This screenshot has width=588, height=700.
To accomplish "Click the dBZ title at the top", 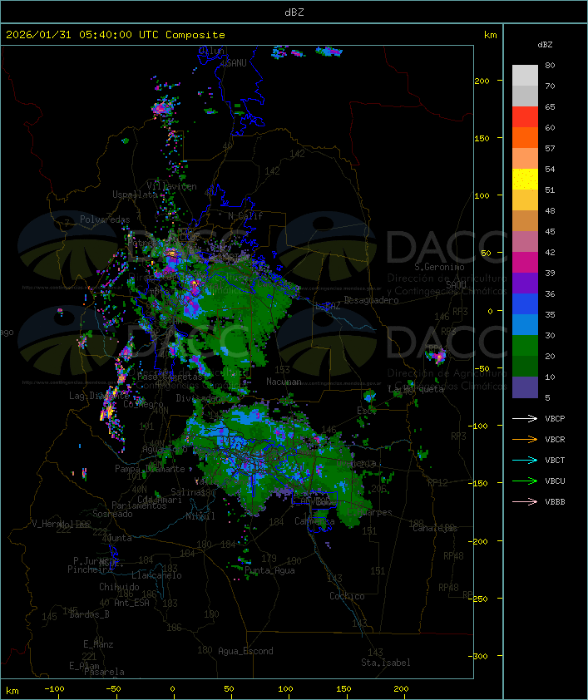I will pyautogui.click(x=294, y=12).
